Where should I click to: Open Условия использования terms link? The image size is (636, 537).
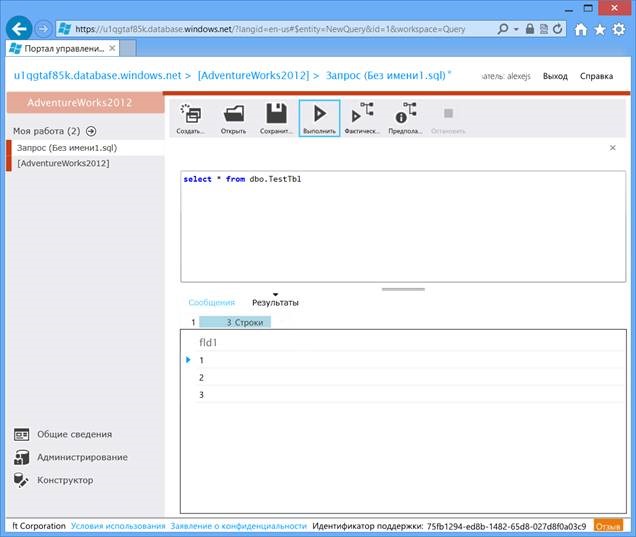point(118,526)
